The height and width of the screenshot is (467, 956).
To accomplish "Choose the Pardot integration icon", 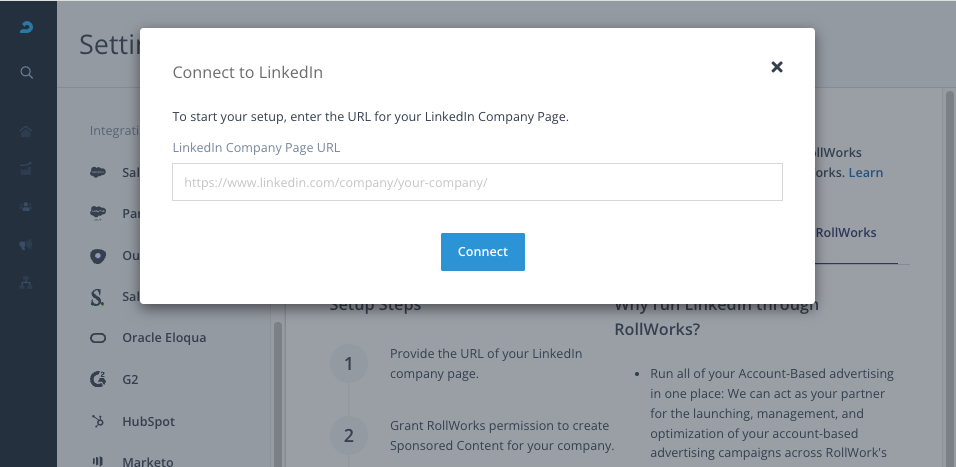I will [x=98, y=213].
